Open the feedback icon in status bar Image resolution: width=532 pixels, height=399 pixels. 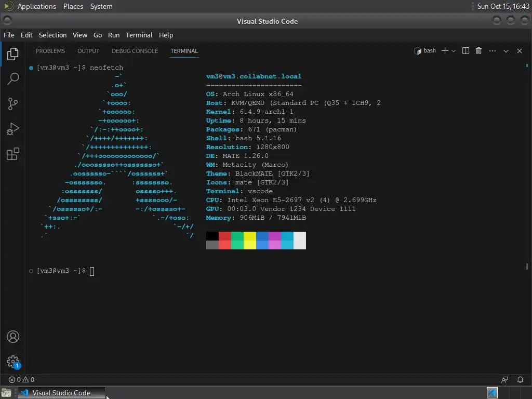pos(504,380)
